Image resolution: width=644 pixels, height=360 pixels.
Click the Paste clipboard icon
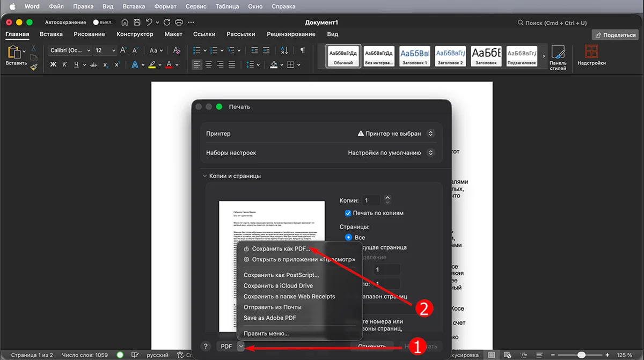click(x=13, y=53)
